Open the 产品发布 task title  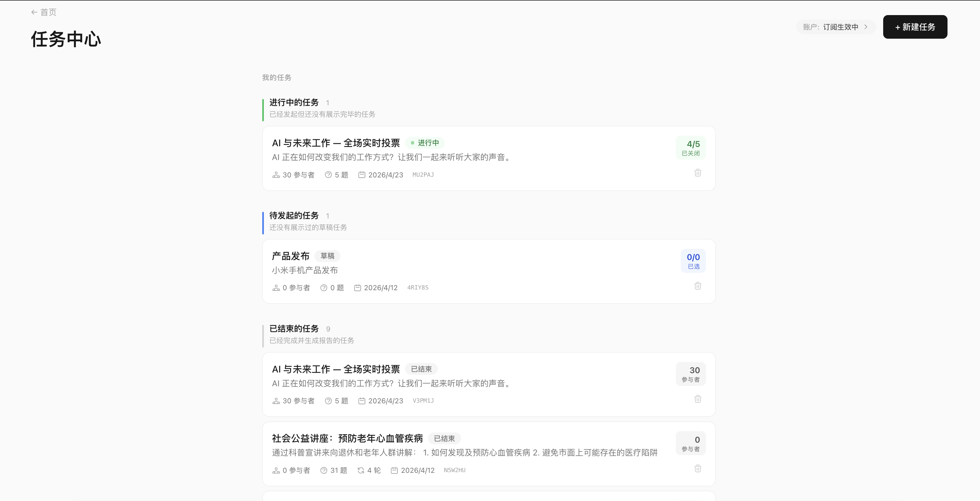click(291, 256)
